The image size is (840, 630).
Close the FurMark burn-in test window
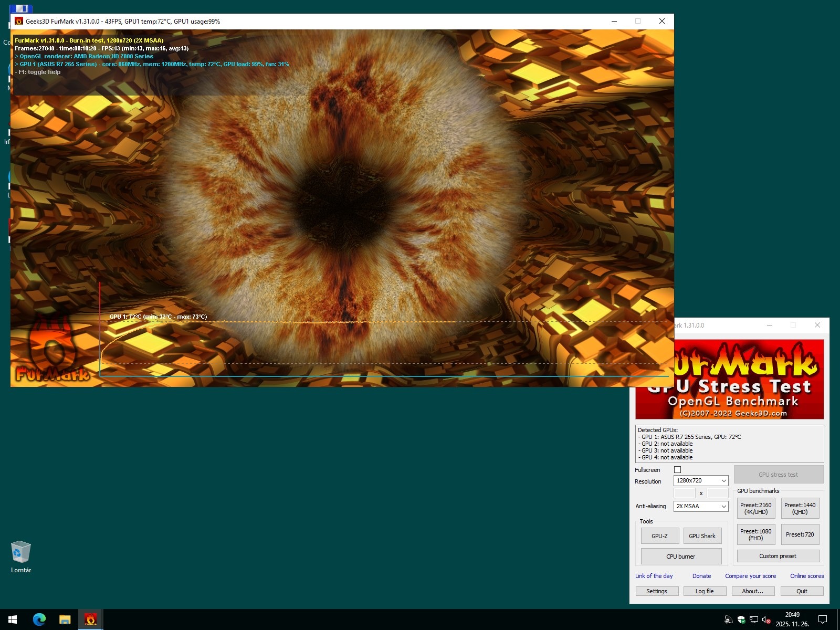click(x=662, y=21)
